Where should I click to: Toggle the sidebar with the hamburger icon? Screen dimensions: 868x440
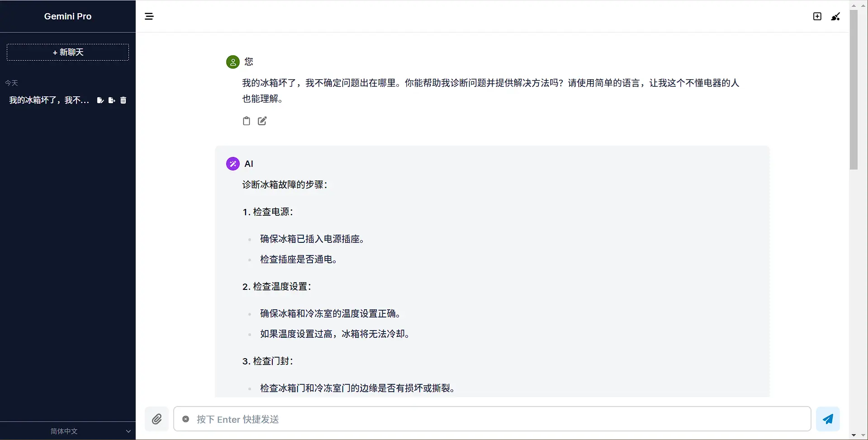[149, 17]
